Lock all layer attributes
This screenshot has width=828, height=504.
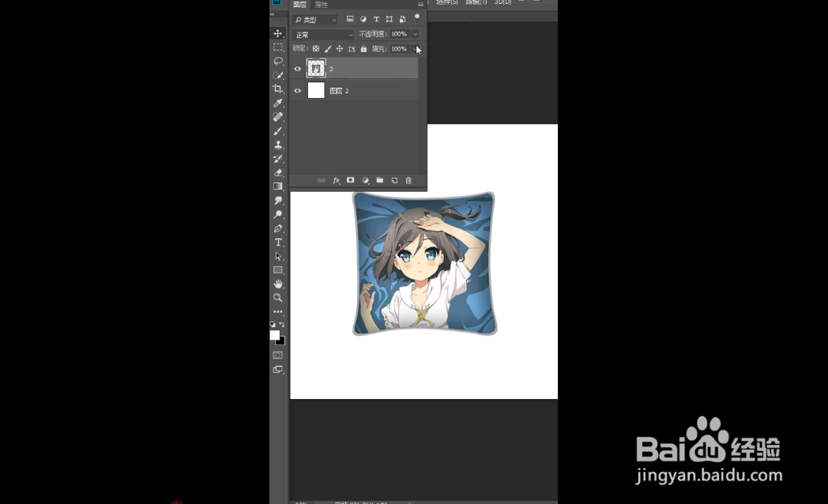(x=364, y=48)
